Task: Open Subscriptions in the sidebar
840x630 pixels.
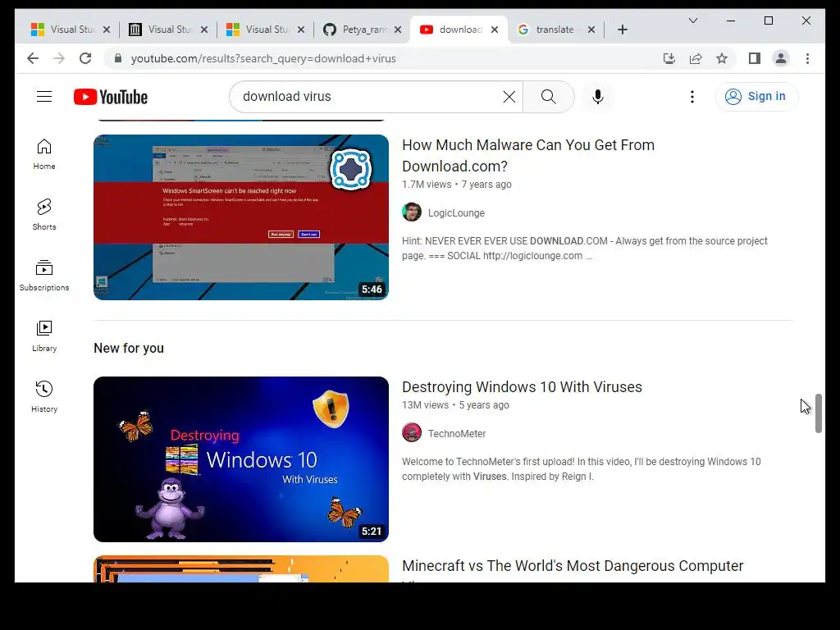Action: [x=44, y=276]
